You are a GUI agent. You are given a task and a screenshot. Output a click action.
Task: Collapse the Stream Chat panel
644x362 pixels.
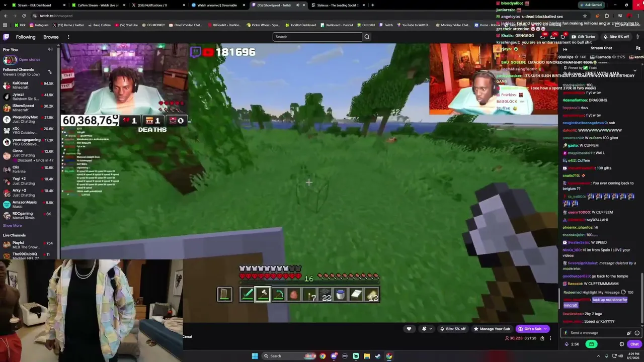click(x=565, y=49)
